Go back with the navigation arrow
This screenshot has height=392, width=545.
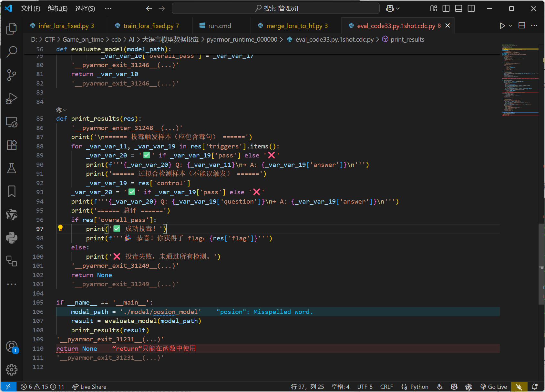point(149,9)
